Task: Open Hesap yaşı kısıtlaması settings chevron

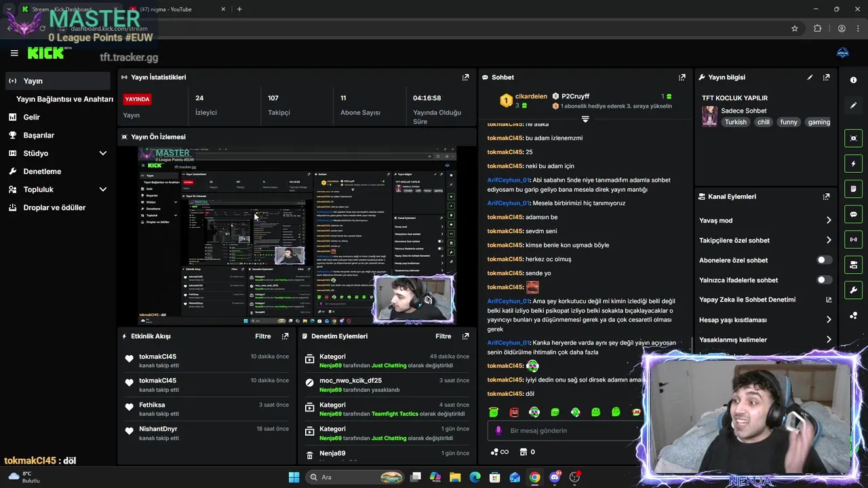Action: [x=829, y=320]
